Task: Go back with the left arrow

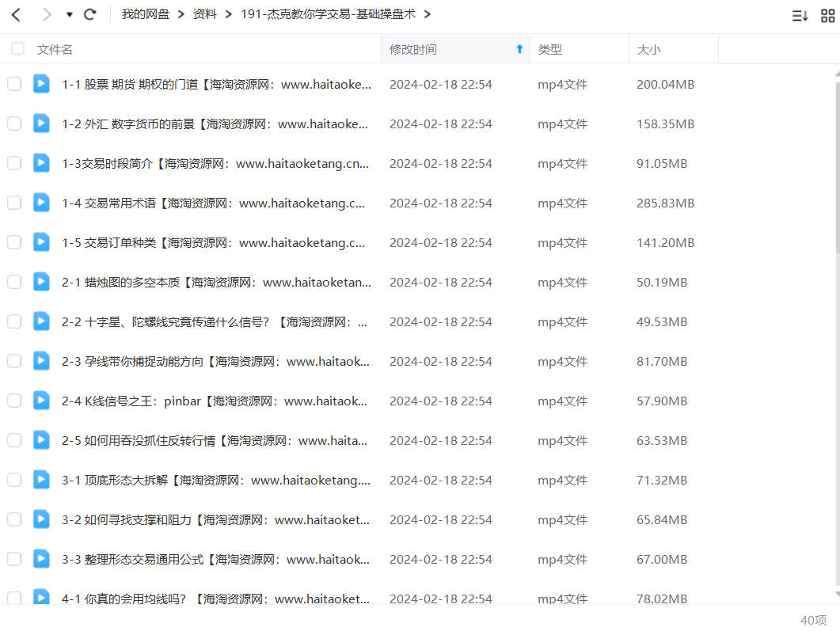Action: (16, 14)
